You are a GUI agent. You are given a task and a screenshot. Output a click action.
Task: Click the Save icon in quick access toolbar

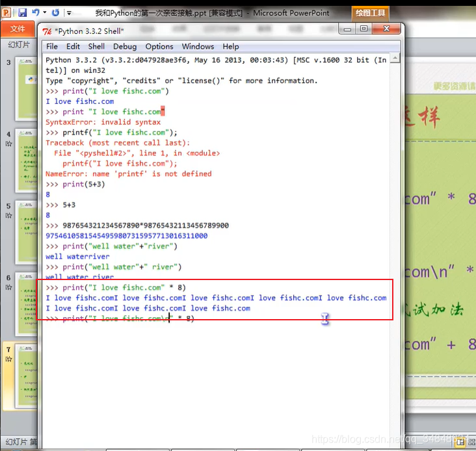point(23,13)
